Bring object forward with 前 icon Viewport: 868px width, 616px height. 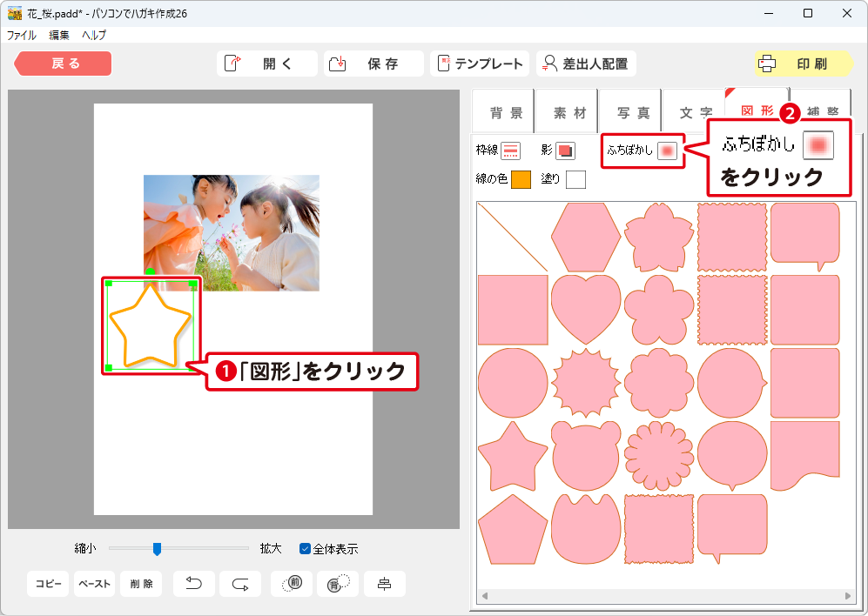[292, 584]
